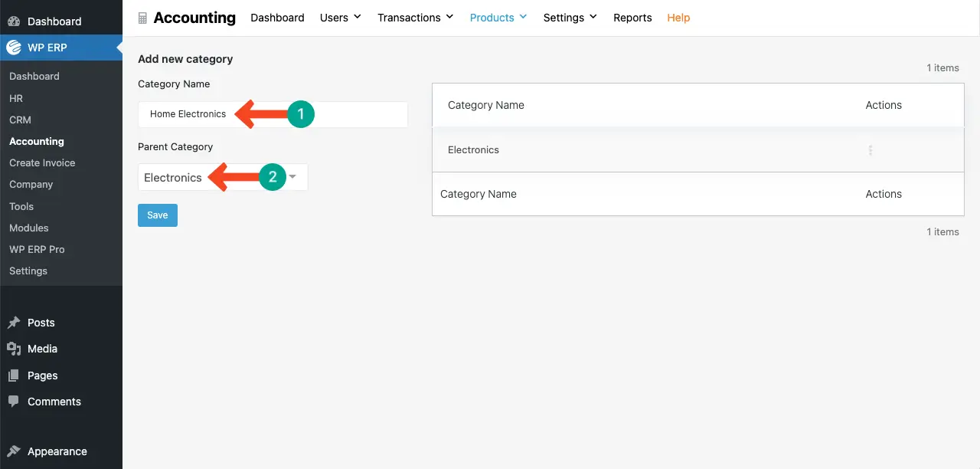Save the new category
Image resolution: width=980 pixels, height=469 pixels.
[158, 215]
